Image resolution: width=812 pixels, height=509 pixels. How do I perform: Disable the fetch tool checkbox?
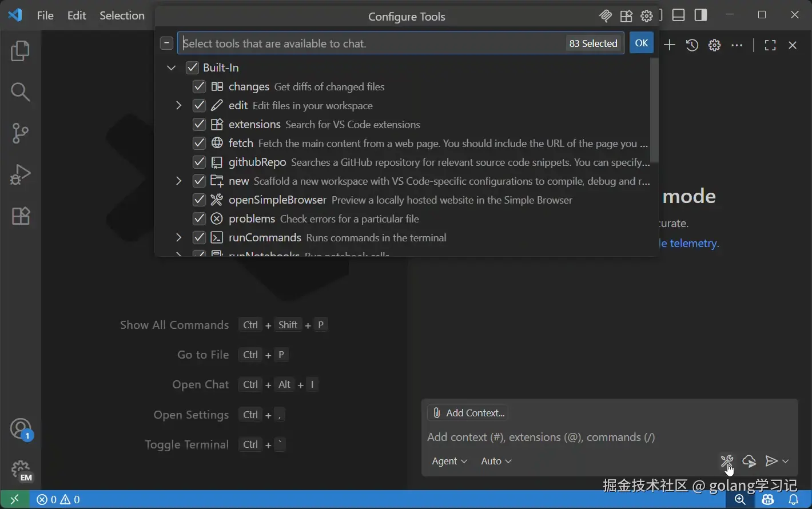click(x=199, y=143)
